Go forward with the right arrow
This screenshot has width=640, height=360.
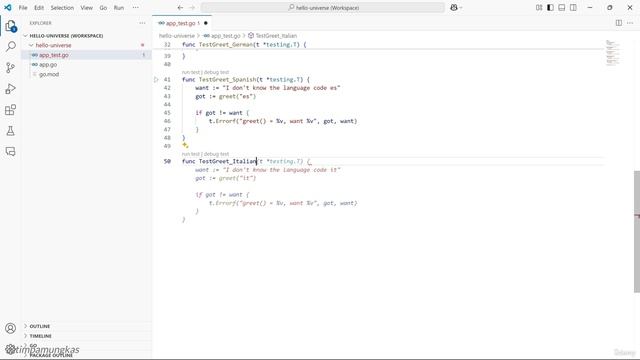click(192, 7)
